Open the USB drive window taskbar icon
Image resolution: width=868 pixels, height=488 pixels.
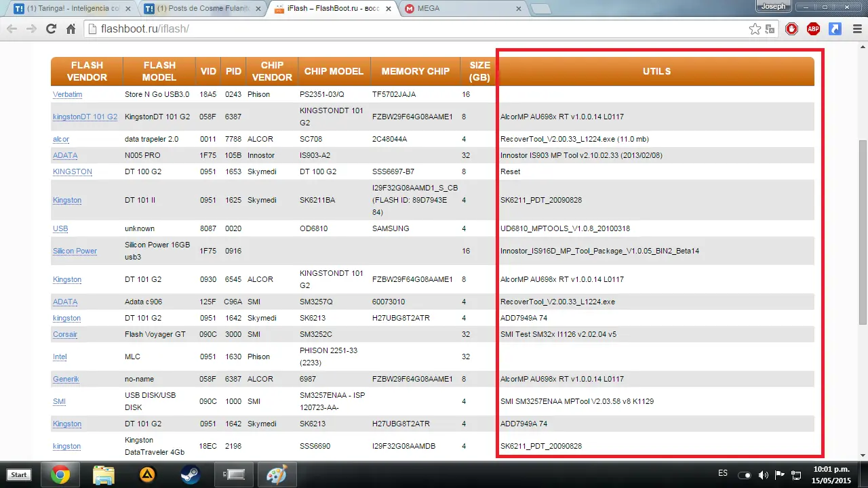[233, 474]
